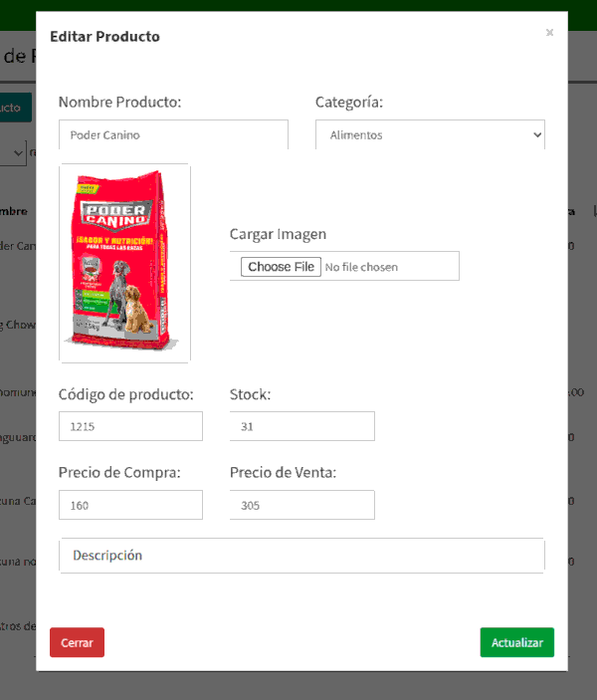The image size is (597, 700).
Task: Click the Código de producto field with 1215
Action: pyautogui.click(x=130, y=426)
